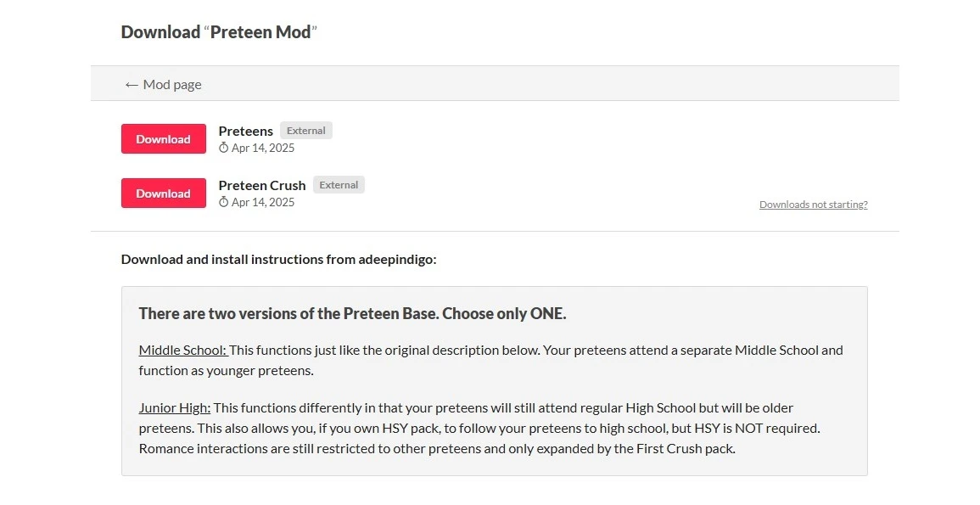Click the underlined 'Middle School:' label
The height and width of the screenshot is (505, 980).
pos(182,350)
